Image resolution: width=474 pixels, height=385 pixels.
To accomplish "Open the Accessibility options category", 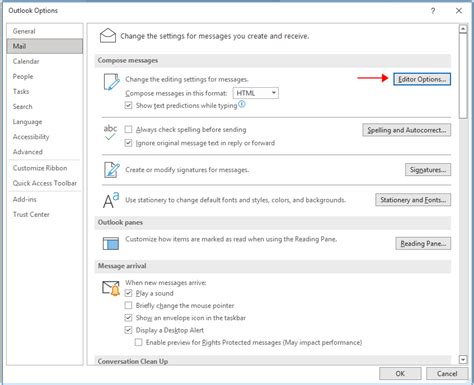I will pos(45,137).
